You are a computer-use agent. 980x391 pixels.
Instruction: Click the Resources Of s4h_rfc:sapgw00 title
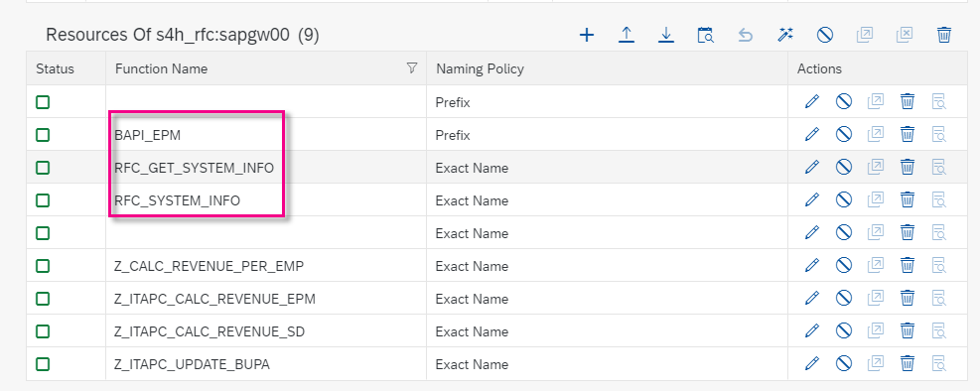[x=183, y=35]
